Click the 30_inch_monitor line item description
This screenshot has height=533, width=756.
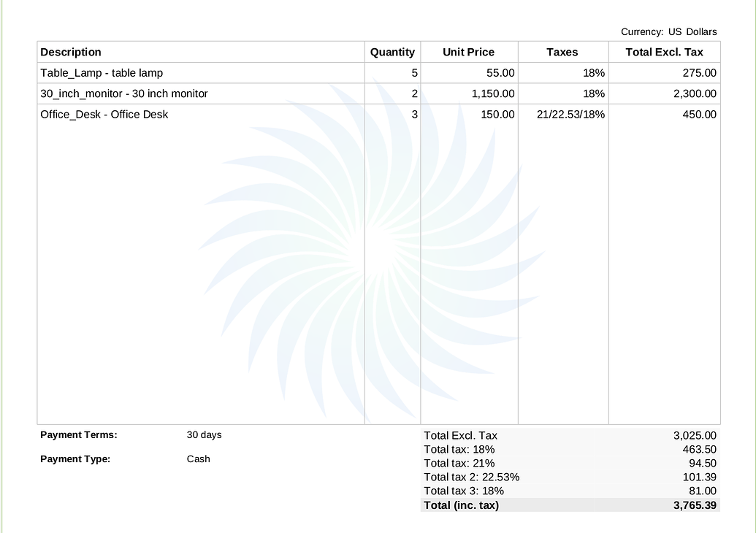point(123,93)
